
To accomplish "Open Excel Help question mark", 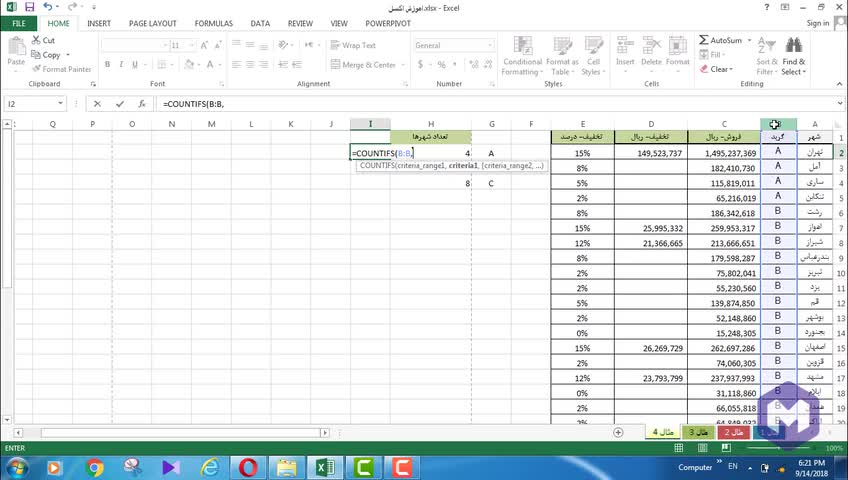I will point(766,7).
